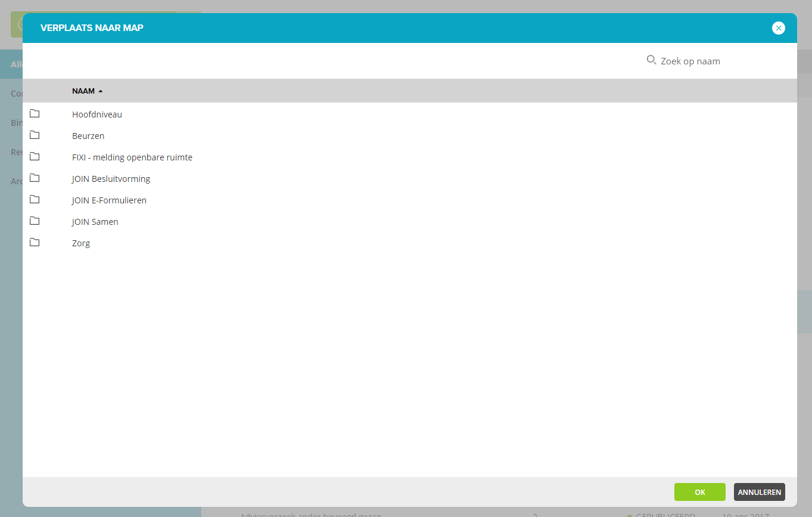
Task: Click the folder icon beside JOIN E-Formulieren
Action: point(34,199)
